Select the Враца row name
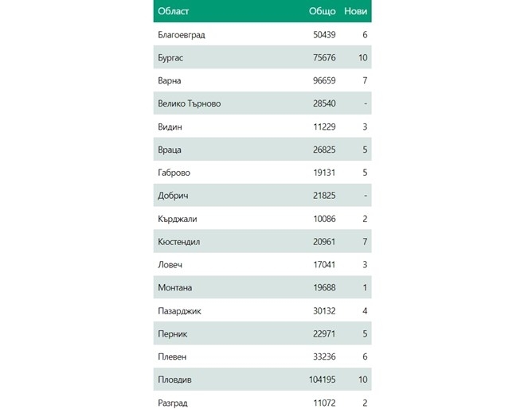532x409 pixels. (x=170, y=150)
